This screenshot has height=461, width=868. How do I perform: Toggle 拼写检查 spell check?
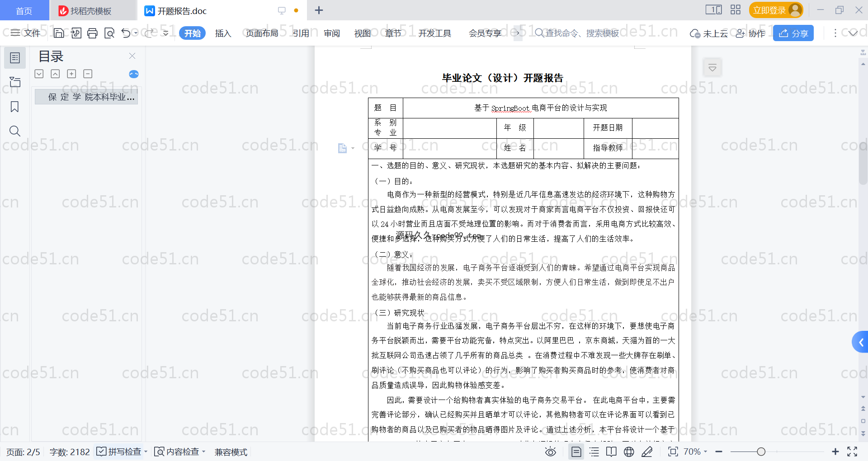(119, 452)
